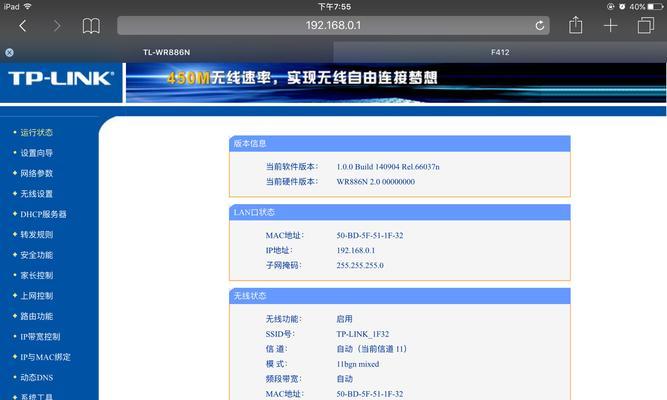Tap the battery 40% status indicator
The image size is (667, 400).
(x=646, y=7)
